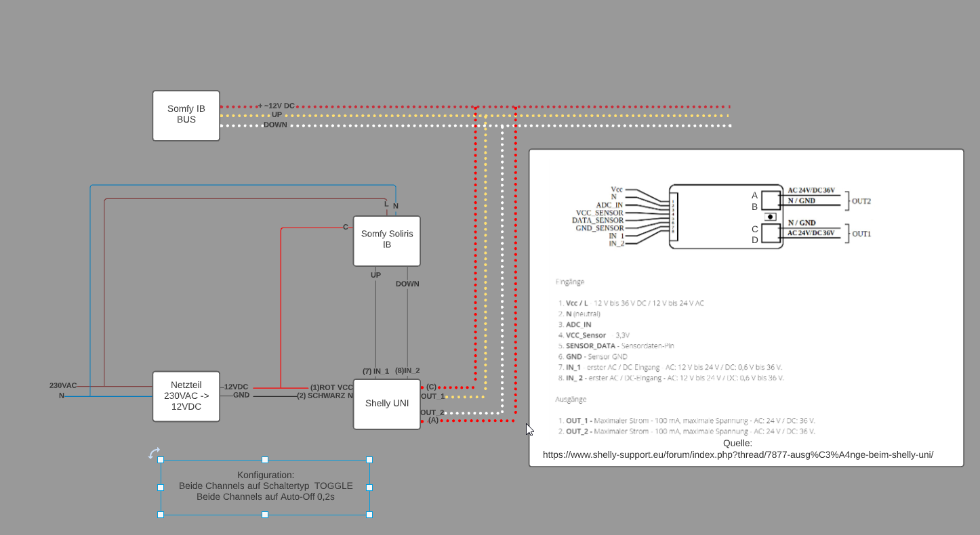Viewport: 980px width, 535px height.
Task: Click the '(2) SCHWARZ N' label
Action: pyautogui.click(x=325, y=395)
